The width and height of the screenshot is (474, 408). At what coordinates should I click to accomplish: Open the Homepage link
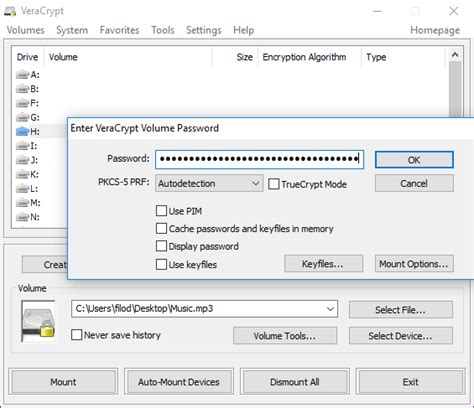click(435, 30)
